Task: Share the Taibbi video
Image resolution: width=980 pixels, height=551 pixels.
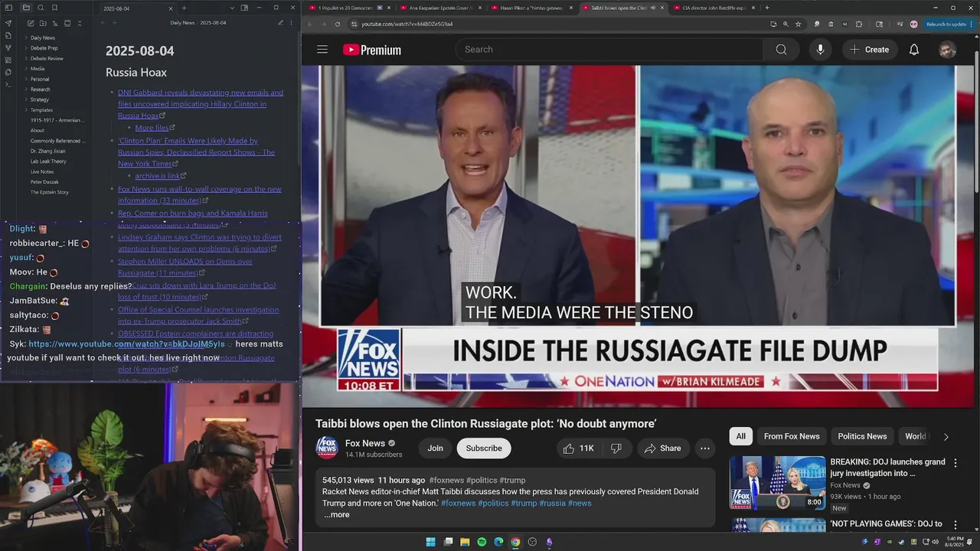Action: [x=663, y=448]
